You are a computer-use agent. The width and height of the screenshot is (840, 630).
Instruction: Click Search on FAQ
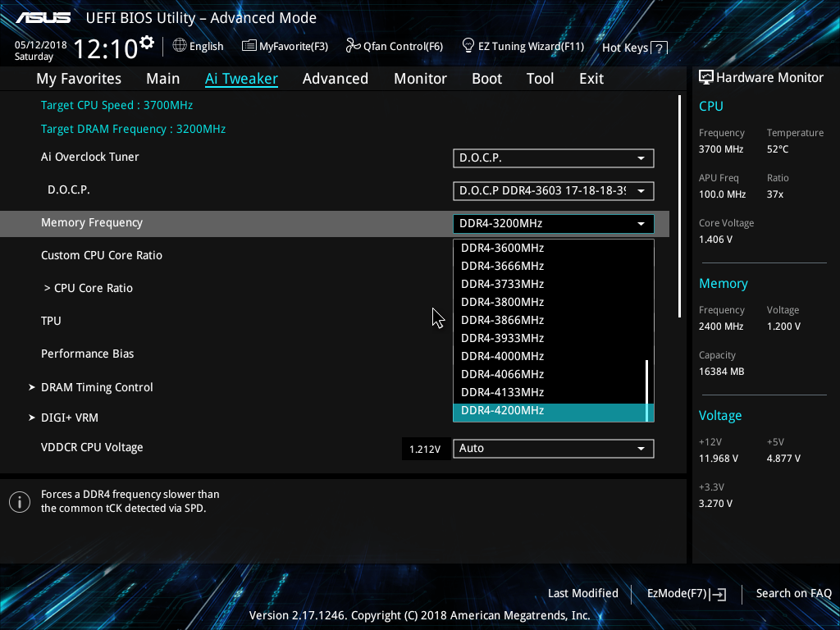793,594
